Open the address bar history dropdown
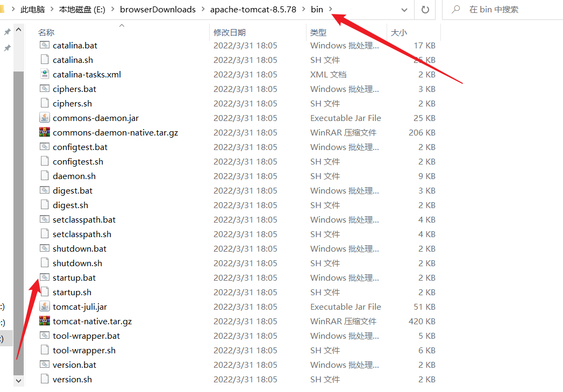The image size is (563, 392). (404, 10)
